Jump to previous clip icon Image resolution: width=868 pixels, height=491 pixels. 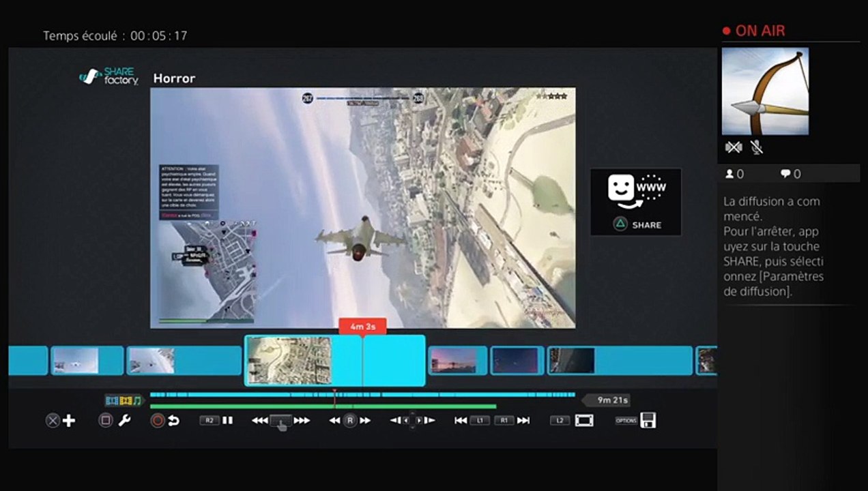click(461, 421)
